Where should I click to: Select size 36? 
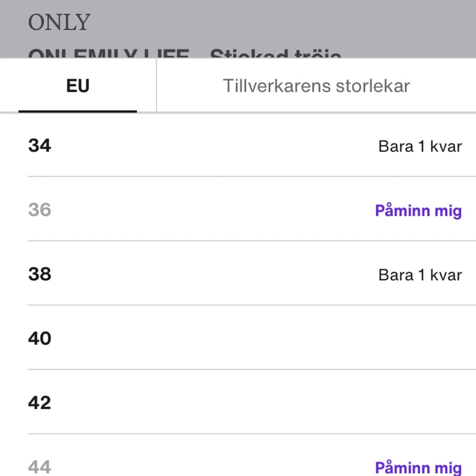pyautogui.click(x=39, y=210)
